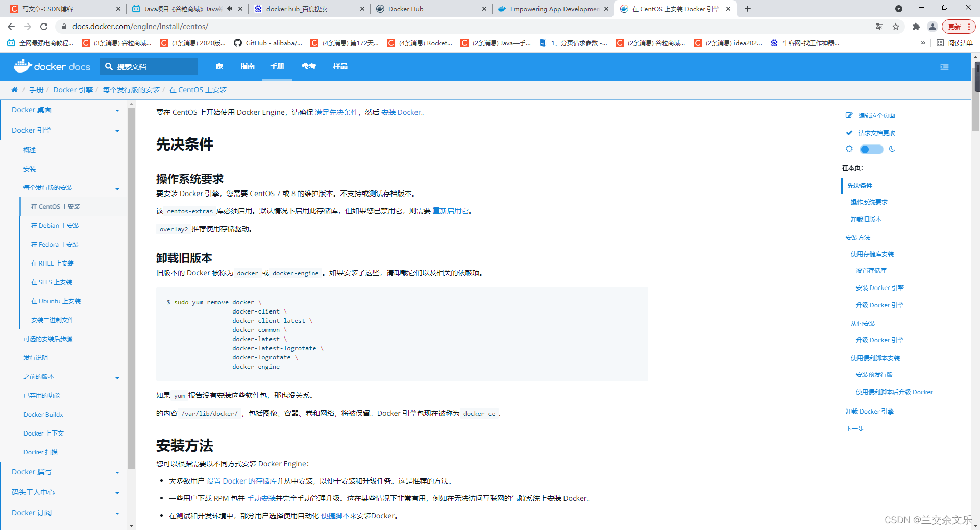Viewport: 980px width, 530px height.
Task: Click the forward navigation arrow
Action: pyautogui.click(x=28, y=27)
